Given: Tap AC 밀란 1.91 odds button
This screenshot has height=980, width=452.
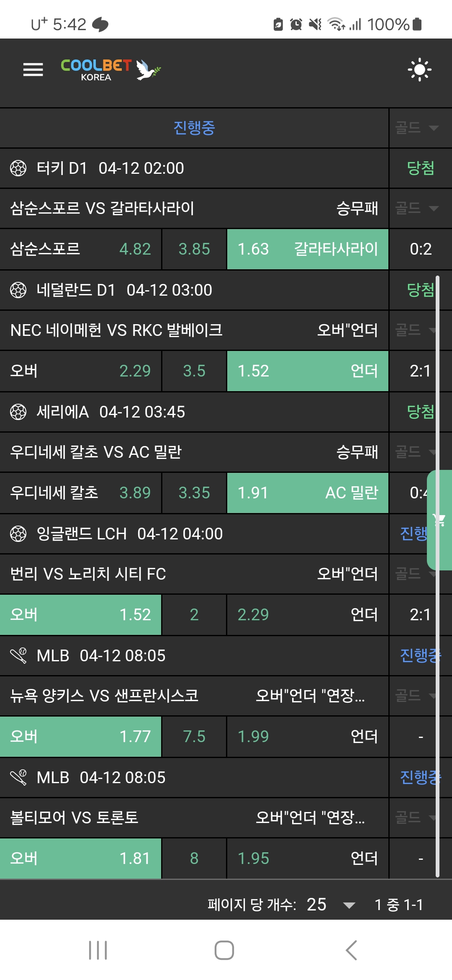Looking at the screenshot, I should (x=308, y=493).
